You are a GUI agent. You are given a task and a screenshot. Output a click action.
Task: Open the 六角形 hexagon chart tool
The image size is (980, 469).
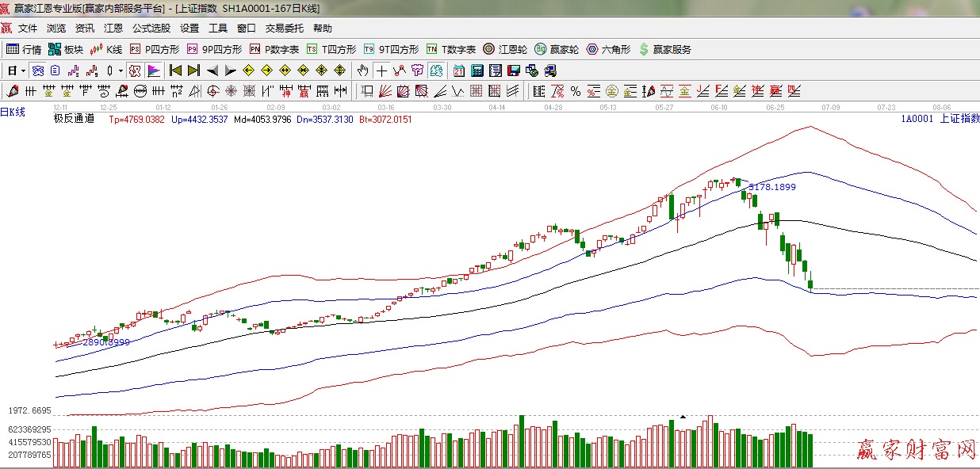[608, 49]
